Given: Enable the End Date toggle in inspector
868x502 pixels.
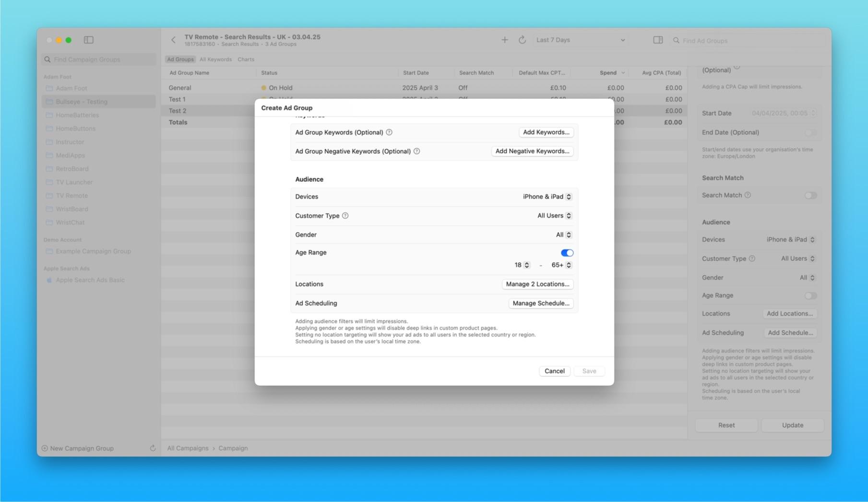Looking at the screenshot, I should (x=810, y=132).
